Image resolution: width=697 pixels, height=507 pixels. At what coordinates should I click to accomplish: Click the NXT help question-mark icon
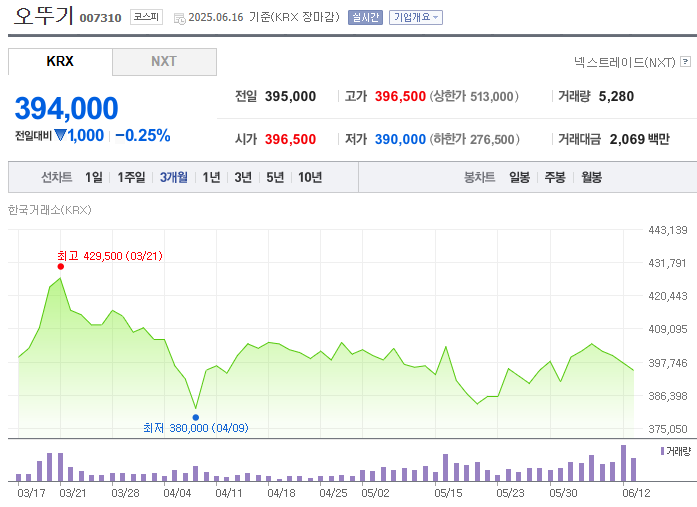[x=685, y=62]
